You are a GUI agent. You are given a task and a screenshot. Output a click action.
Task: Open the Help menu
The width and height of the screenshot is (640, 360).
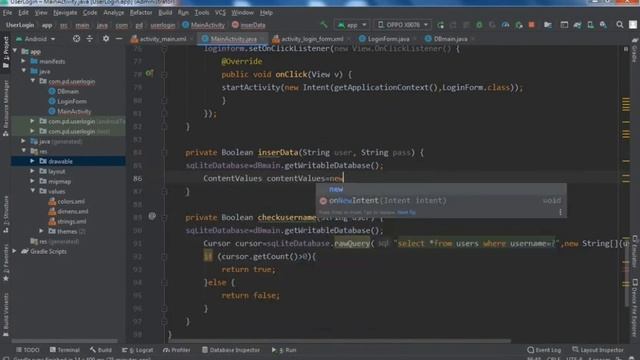point(266,13)
